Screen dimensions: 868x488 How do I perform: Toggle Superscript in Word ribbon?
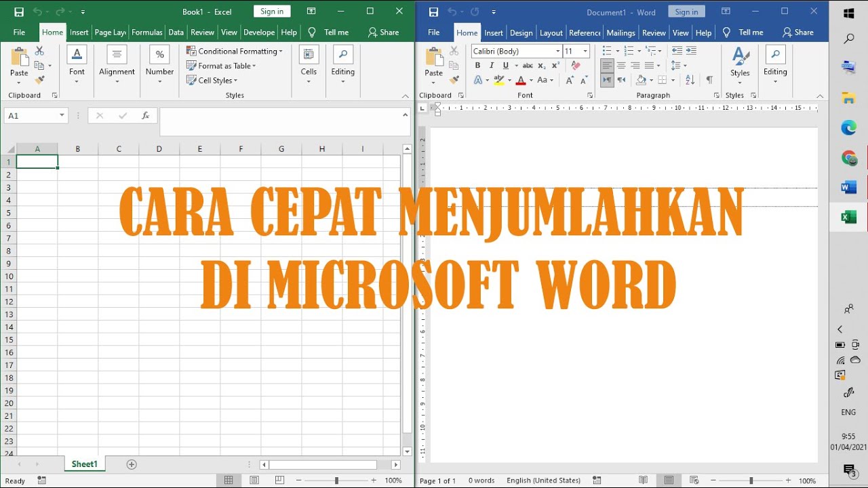[x=555, y=66]
